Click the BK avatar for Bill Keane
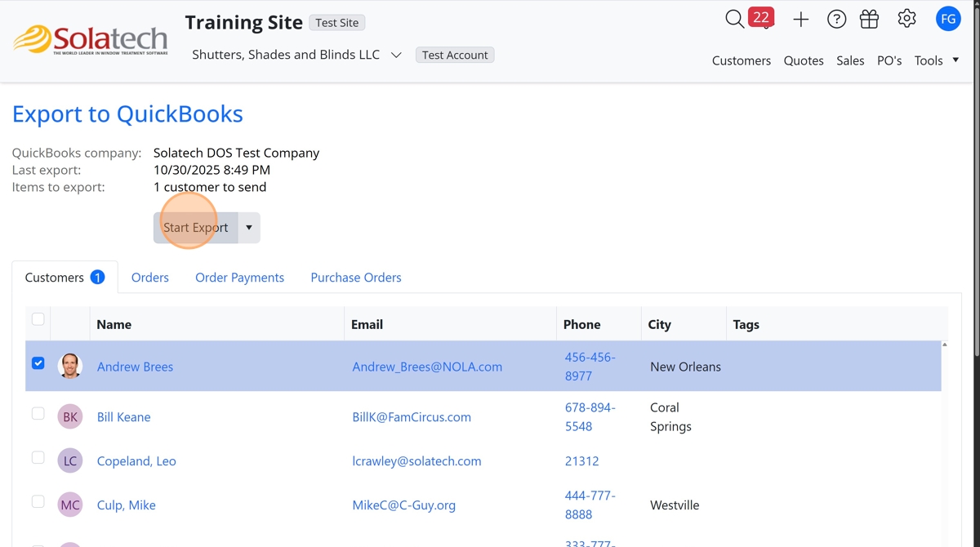 click(70, 417)
